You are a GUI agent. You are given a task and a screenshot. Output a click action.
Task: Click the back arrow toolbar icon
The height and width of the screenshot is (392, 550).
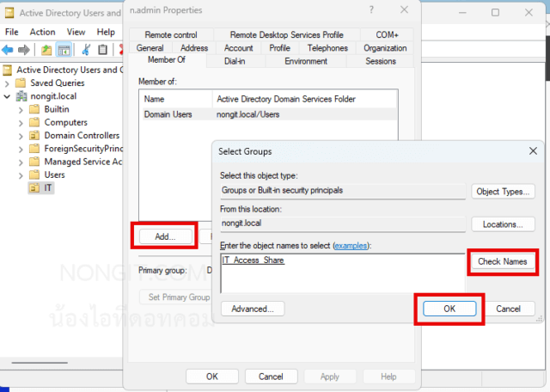8,50
